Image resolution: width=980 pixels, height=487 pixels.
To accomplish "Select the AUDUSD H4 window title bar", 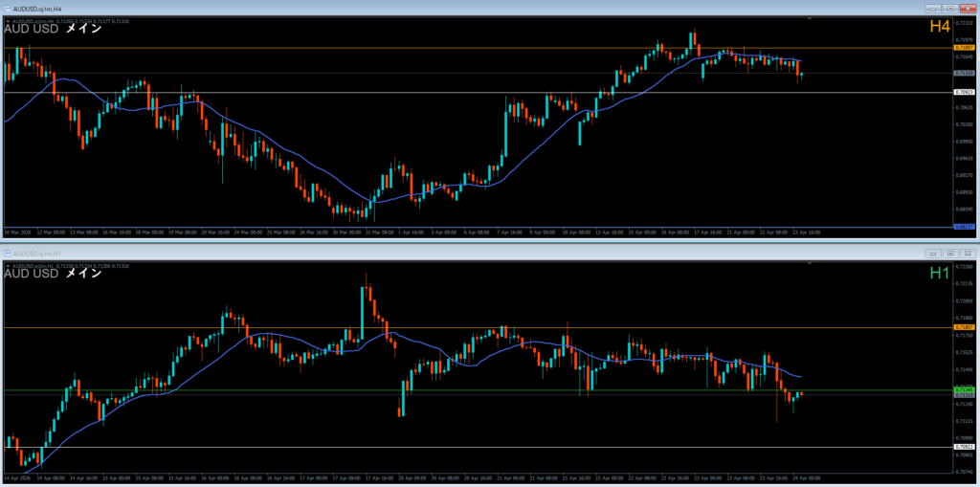I will click(x=383, y=9).
